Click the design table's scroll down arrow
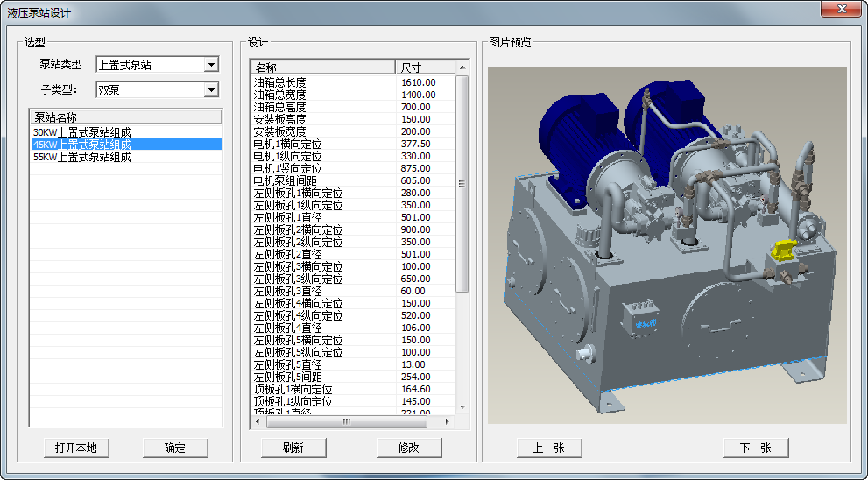 click(x=463, y=408)
